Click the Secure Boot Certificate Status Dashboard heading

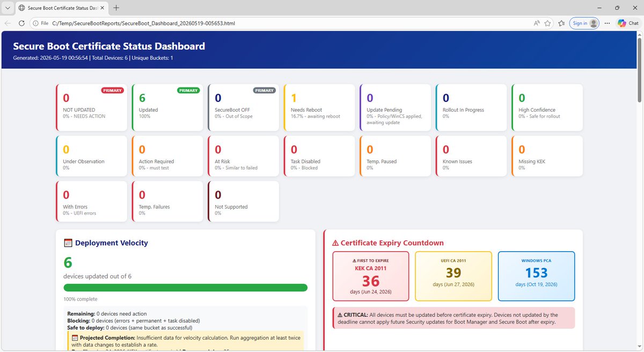point(109,46)
